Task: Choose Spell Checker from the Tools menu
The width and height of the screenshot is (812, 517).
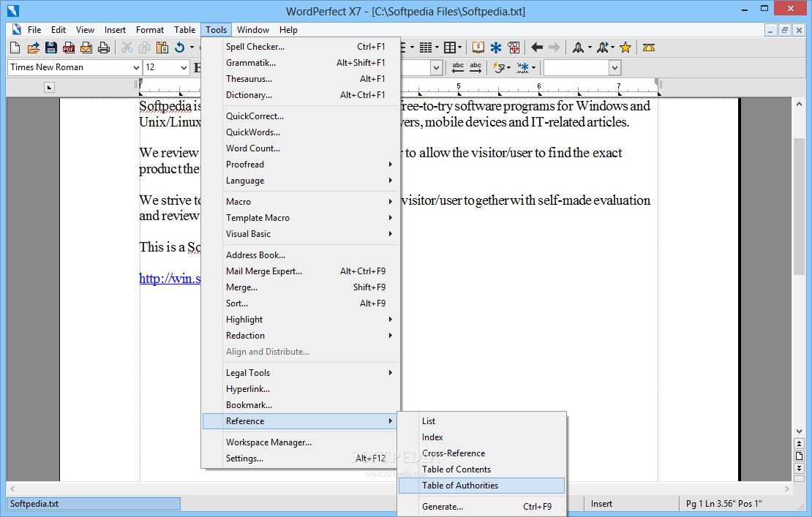Action: point(301,47)
